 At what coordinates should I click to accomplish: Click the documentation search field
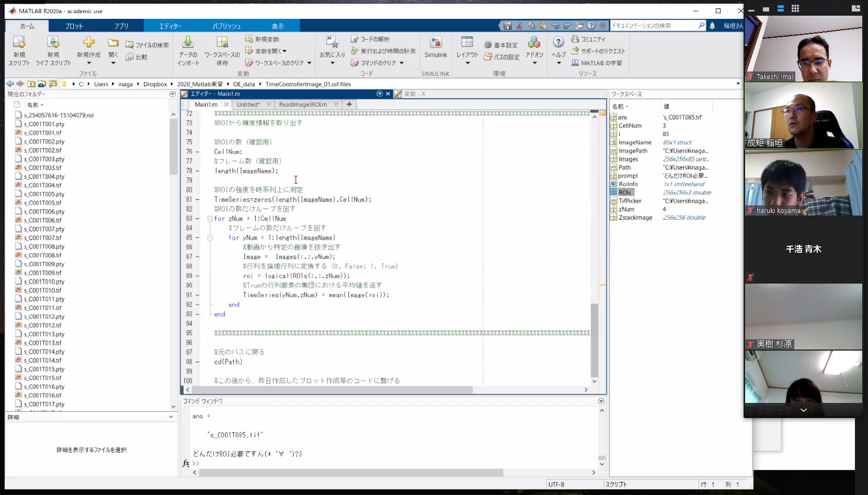(654, 26)
